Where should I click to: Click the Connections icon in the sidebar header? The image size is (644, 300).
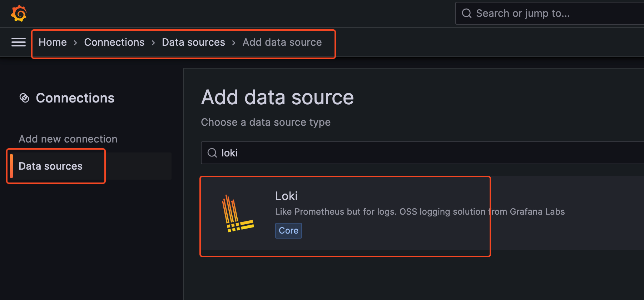point(24,98)
